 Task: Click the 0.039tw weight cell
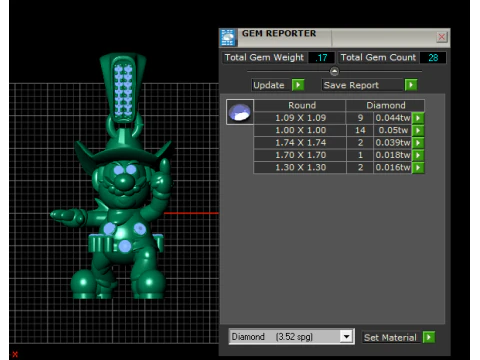(393, 143)
